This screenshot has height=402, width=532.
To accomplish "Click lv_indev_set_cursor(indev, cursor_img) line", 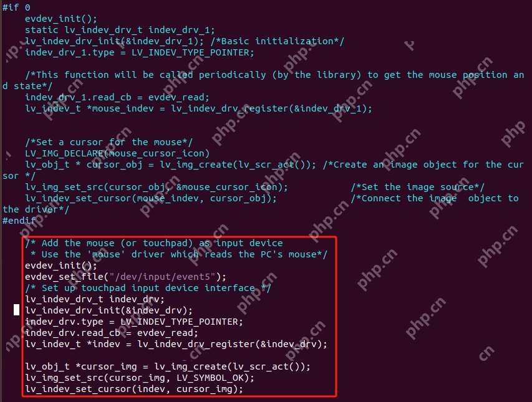I will click(134, 389).
